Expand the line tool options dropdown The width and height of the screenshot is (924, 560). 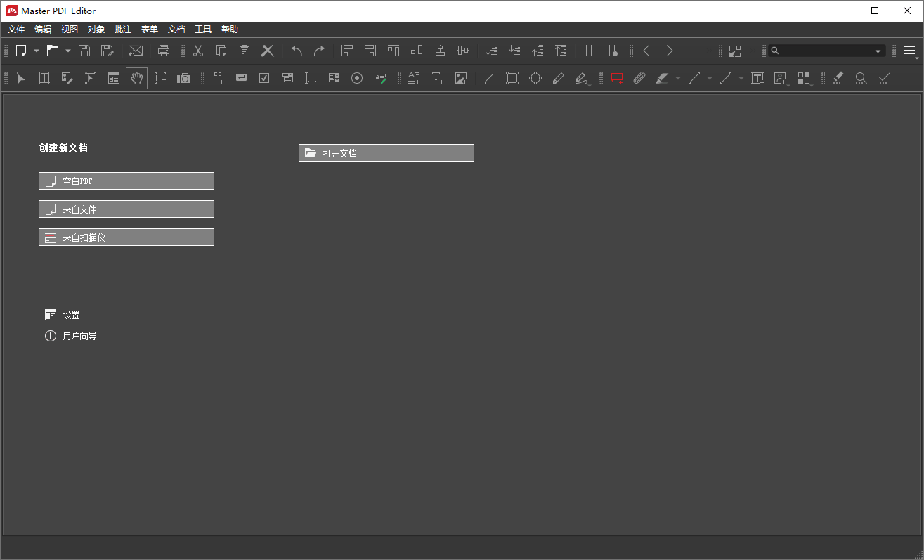[708, 78]
